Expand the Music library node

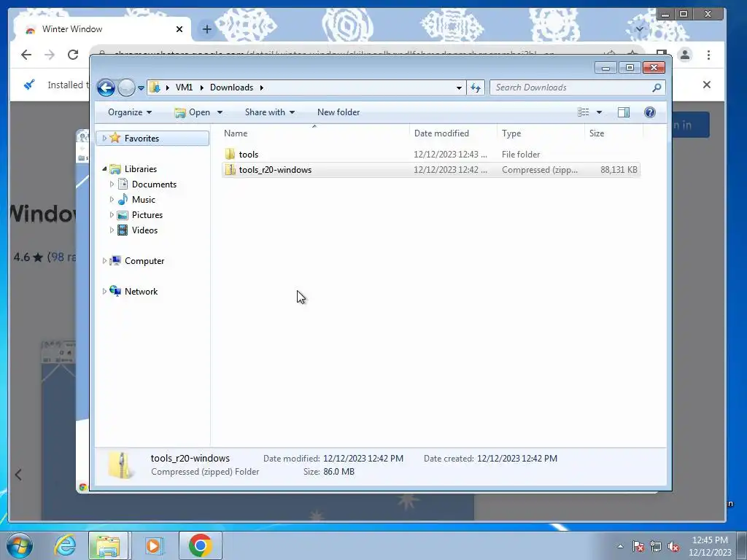pyautogui.click(x=112, y=200)
